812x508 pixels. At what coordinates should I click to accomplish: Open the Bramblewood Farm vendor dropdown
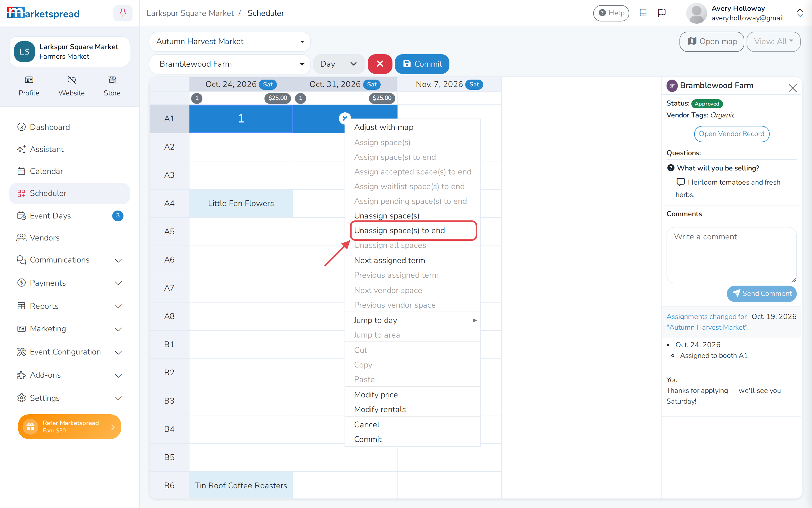[230, 64]
